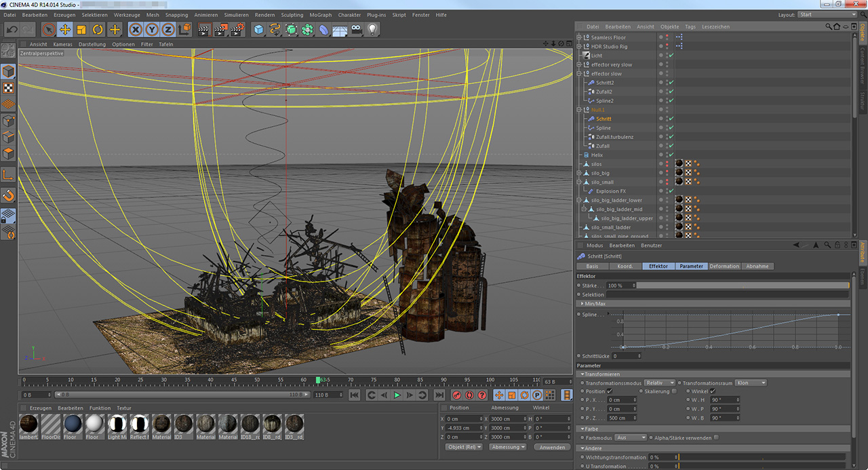Viewport: 868px width, 470px height.
Task: Open the Transformationsmodus Relativ dropdown
Action: coord(660,383)
